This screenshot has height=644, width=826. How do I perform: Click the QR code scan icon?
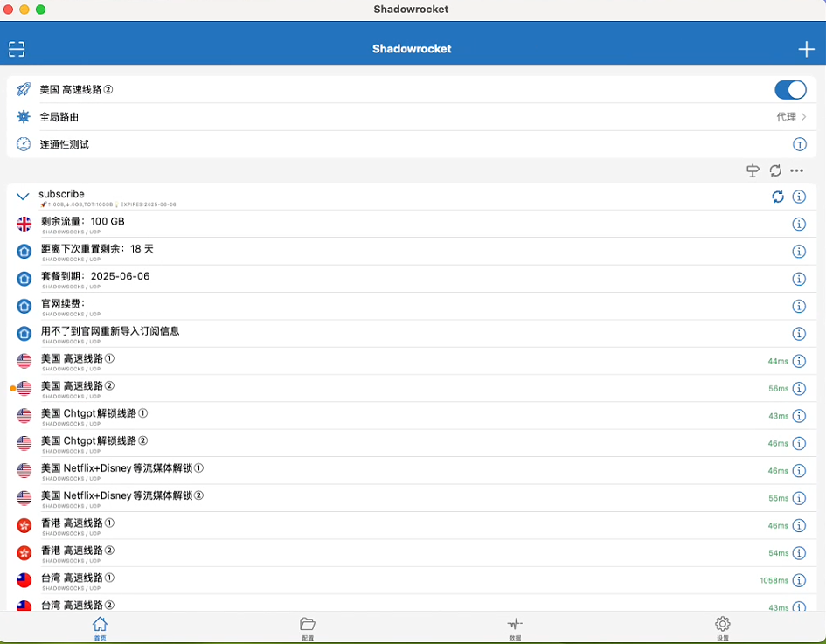[x=17, y=49]
